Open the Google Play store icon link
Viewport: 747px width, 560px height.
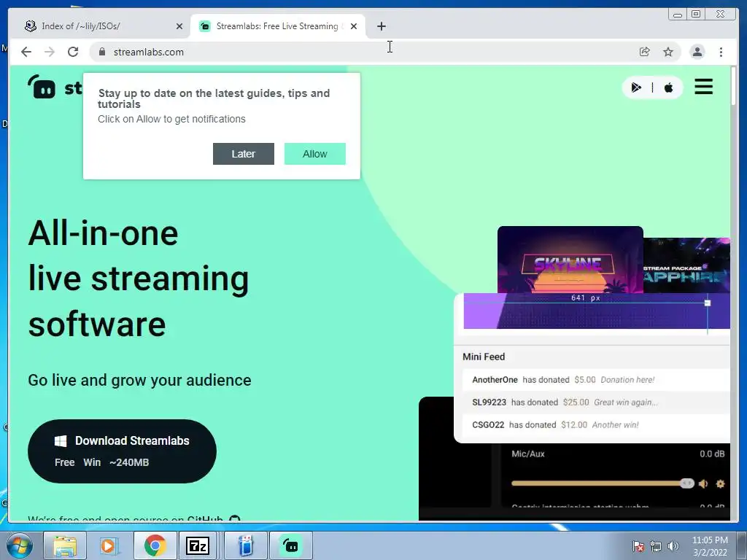[x=636, y=87]
